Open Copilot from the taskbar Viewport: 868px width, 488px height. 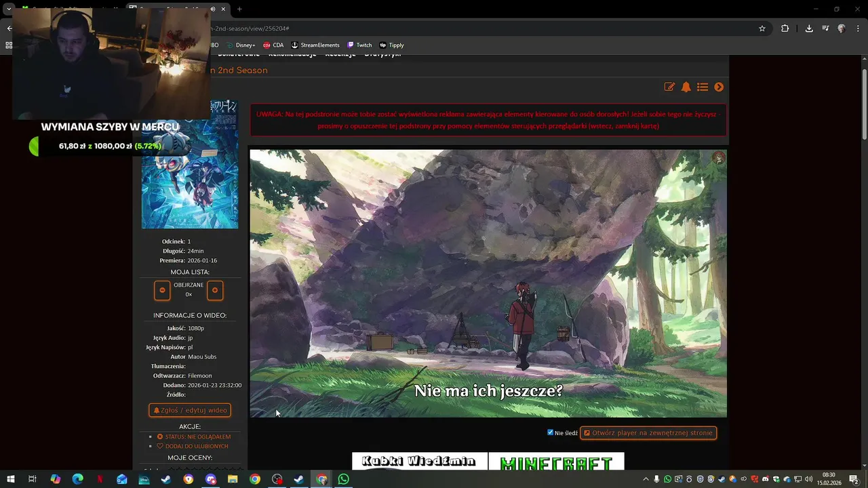click(x=56, y=479)
